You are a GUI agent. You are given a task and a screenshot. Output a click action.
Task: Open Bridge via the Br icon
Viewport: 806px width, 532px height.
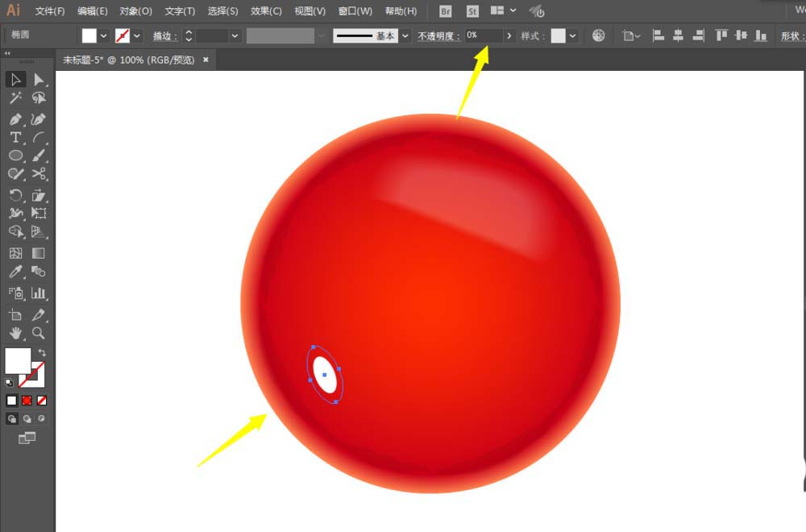446,11
